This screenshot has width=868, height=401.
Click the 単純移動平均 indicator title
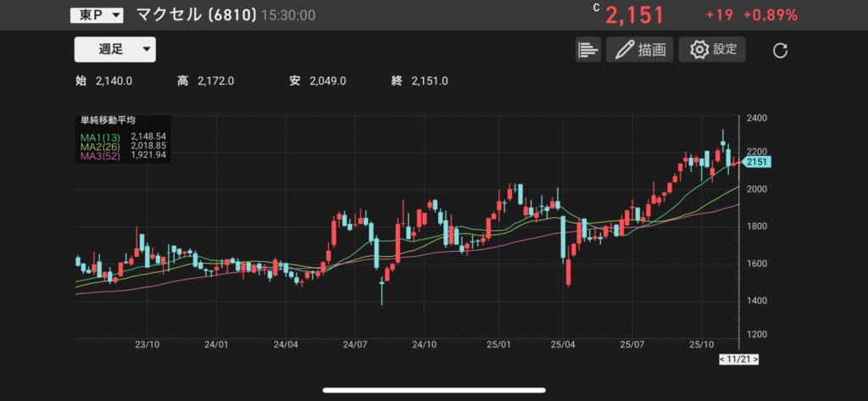click(108, 120)
